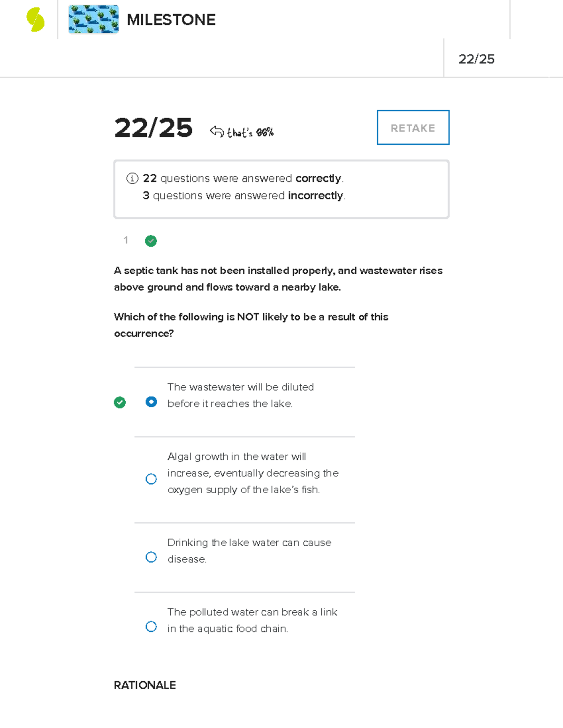
Task: Click the info icon in results summary
Action: (132, 179)
